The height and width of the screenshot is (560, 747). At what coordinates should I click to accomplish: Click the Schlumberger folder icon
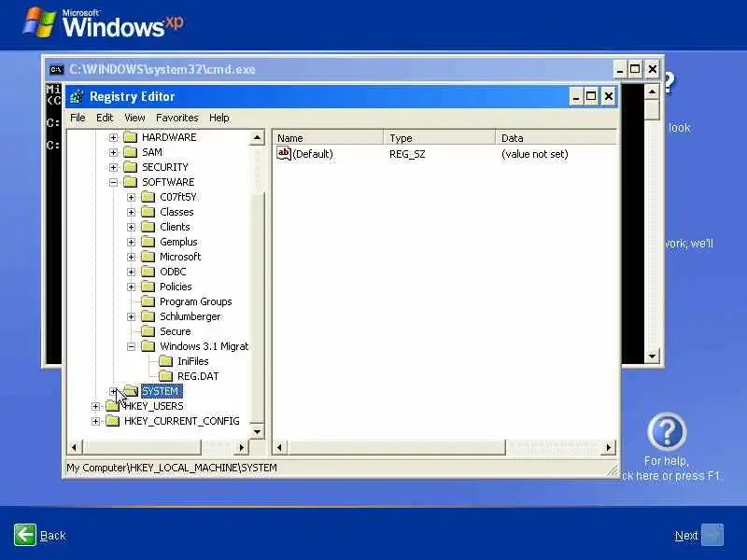coord(148,316)
